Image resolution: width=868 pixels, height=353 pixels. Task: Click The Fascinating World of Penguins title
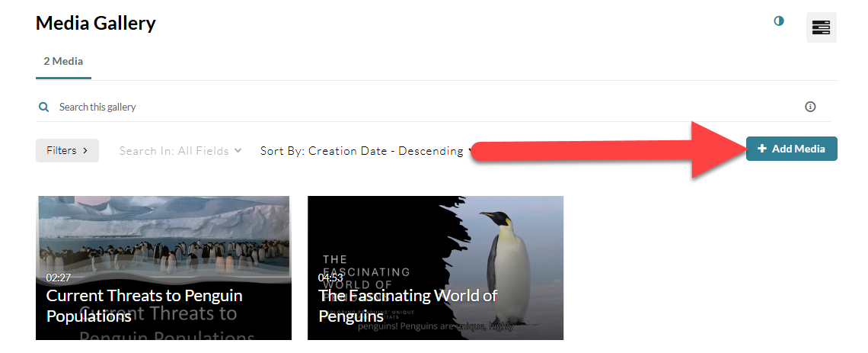tap(407, 305)
